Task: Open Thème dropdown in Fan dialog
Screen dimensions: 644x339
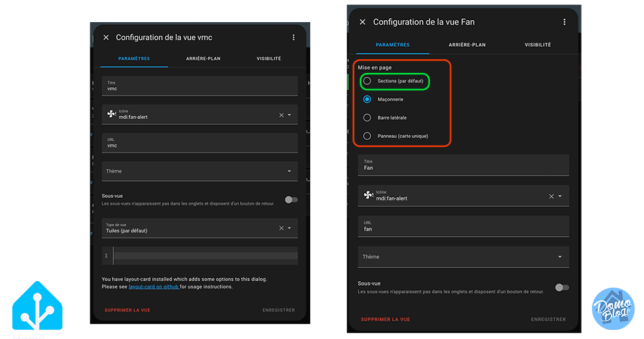Action: tap(463, 257)
